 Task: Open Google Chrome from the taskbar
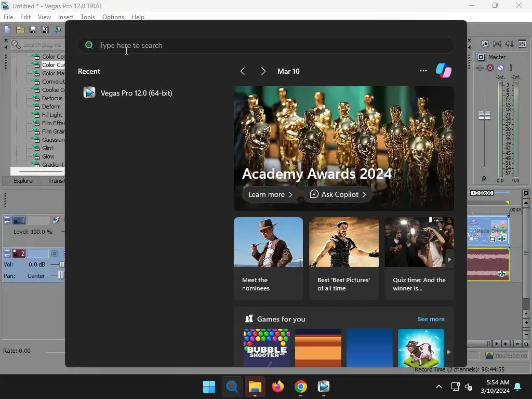(301, 387)
